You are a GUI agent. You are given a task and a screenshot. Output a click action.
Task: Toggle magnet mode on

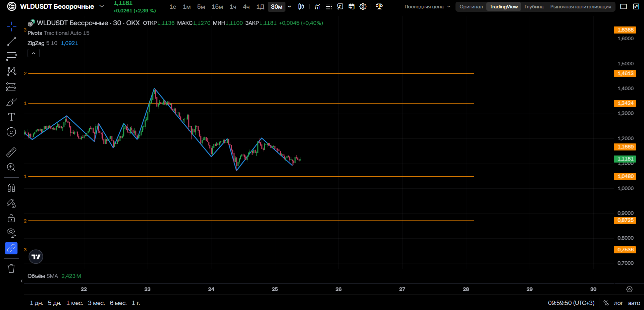tap(11, 188)
